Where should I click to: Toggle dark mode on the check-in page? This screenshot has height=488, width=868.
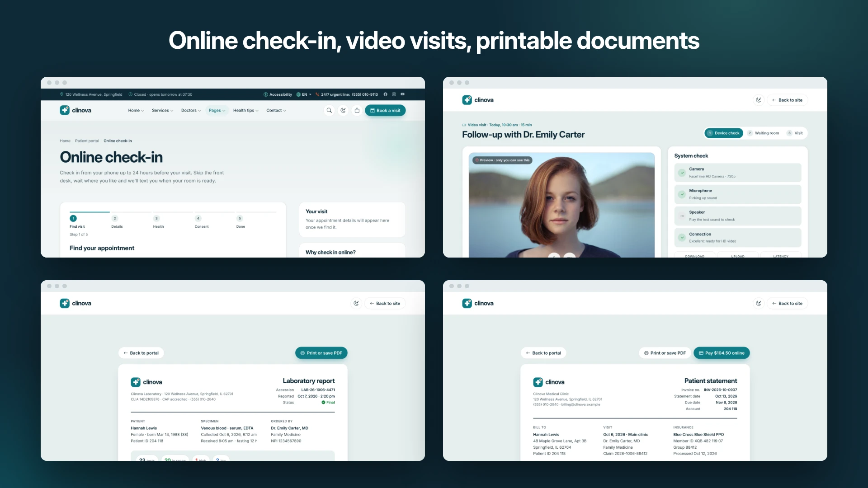(x=343, y=110)
